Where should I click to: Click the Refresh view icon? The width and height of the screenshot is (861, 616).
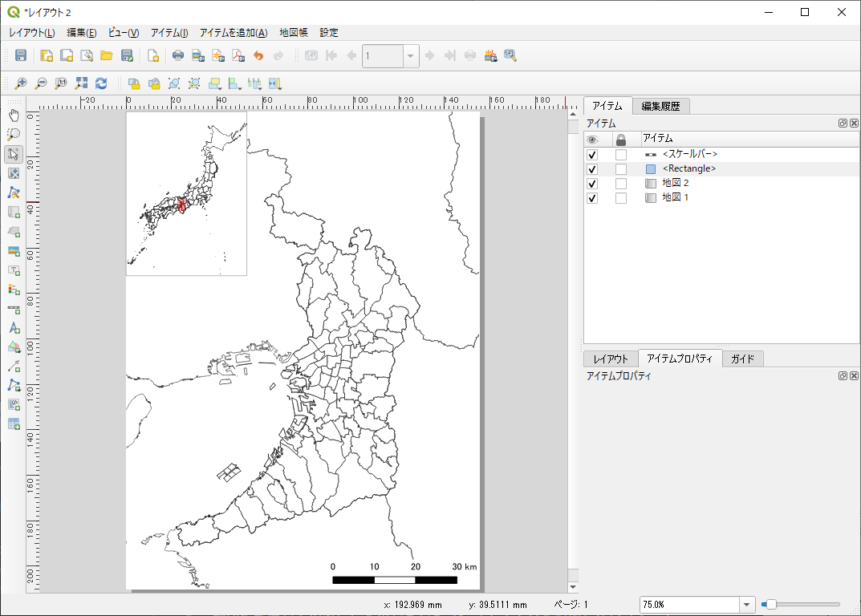tap(101, 83)
